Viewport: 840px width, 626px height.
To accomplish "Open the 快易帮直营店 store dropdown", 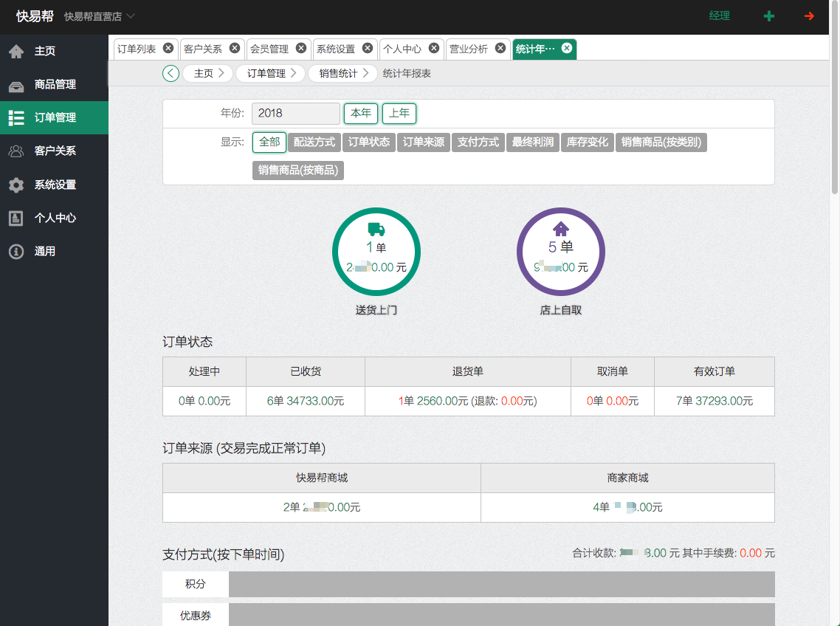I will pos(100,16).
